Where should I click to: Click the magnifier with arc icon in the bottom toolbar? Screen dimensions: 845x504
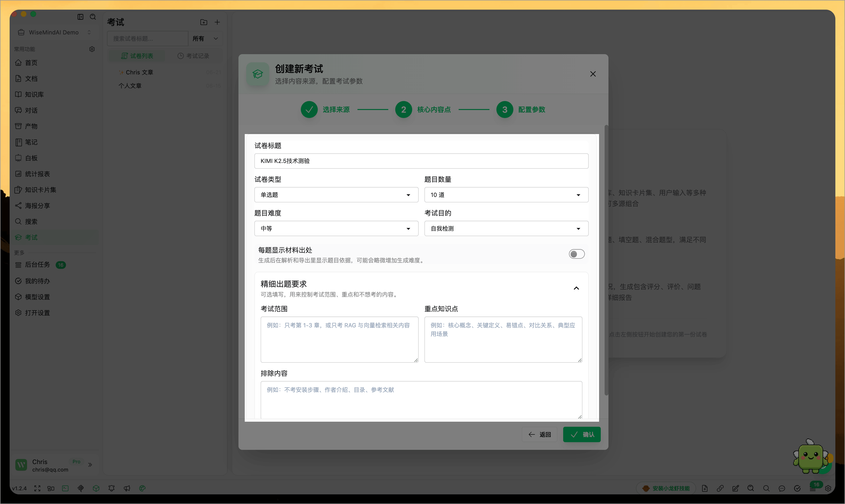tap(751, 488)
